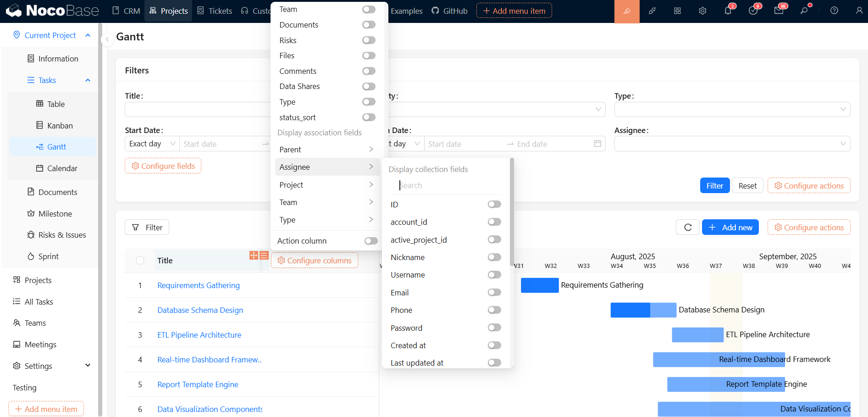Open the Requirements Gathering task link

(x=198, y=285)
